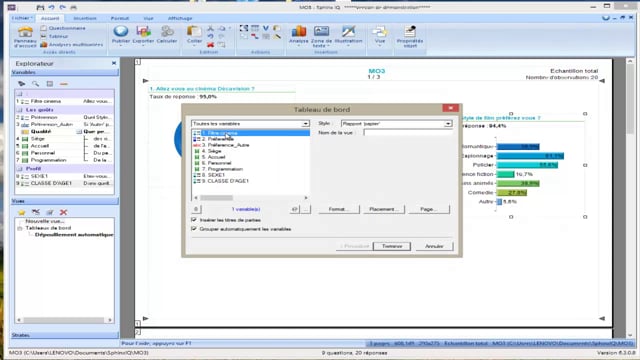Open Propriétés objet

click(410, 37)
